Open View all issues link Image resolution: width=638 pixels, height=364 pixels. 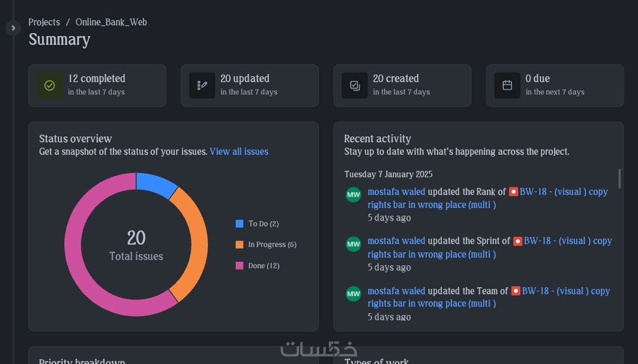239,152
